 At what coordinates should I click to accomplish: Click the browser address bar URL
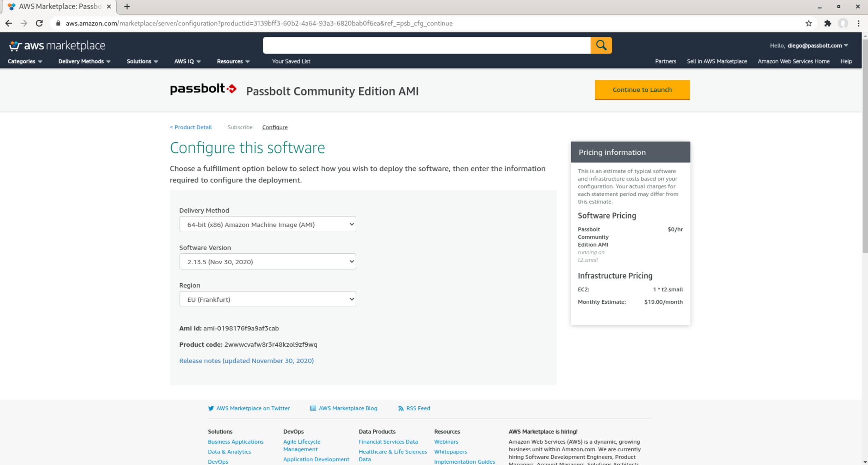[259, 23]
